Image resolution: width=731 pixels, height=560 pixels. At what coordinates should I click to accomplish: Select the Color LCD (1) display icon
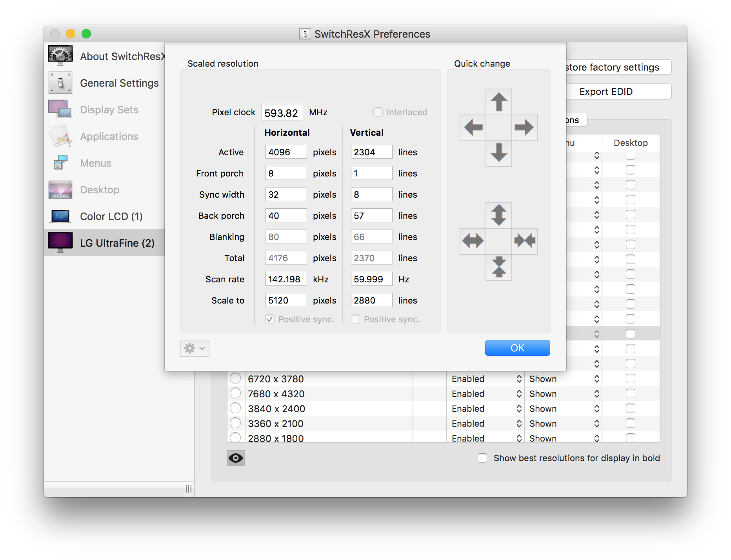tap(60, 216)
